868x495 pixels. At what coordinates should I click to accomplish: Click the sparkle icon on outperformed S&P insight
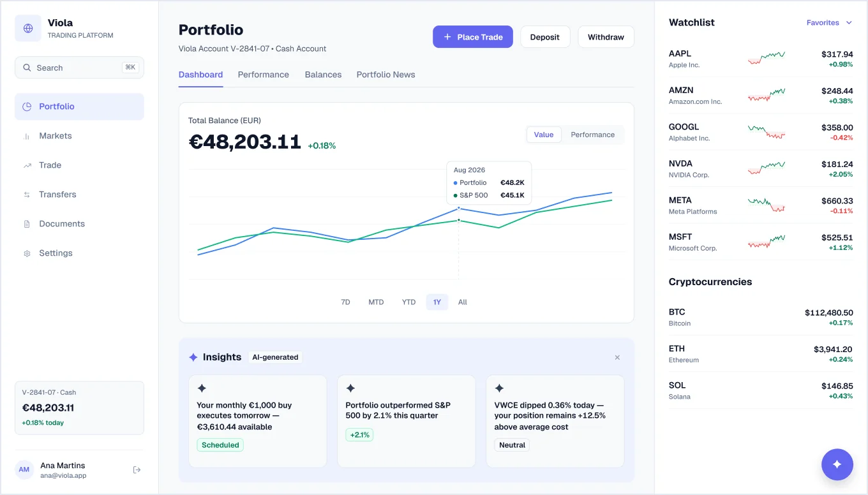click(350, 388)
